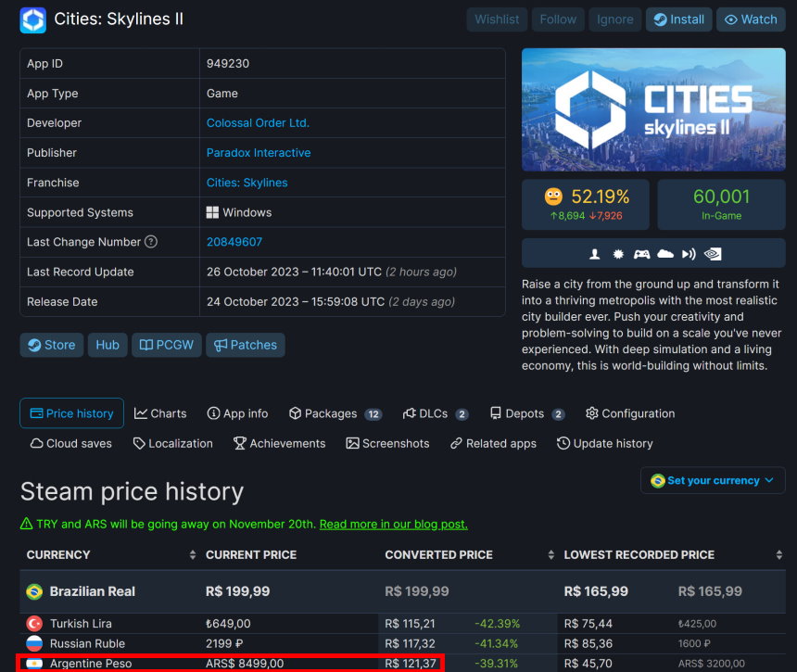
Task: Click the controller support gamepad icon
Action: click(x=641, y=254)
